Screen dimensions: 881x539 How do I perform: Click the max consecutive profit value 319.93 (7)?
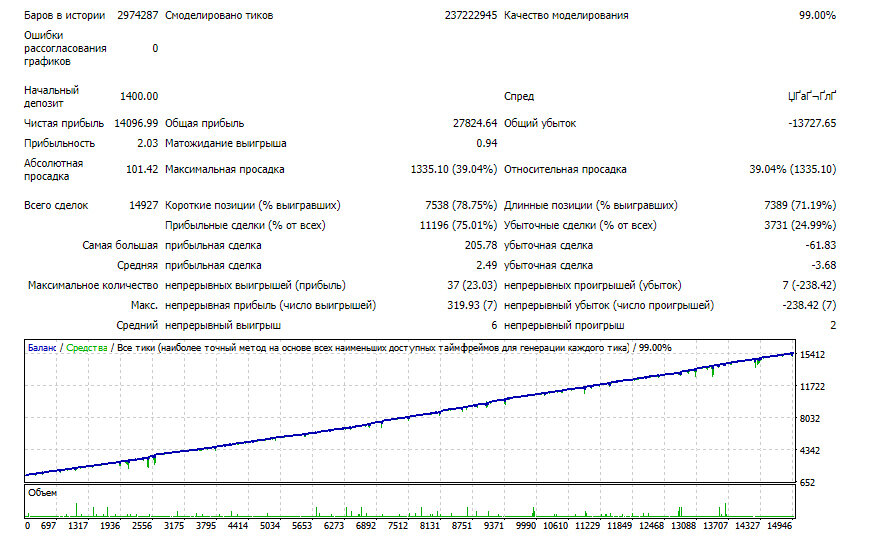[471, 306]
